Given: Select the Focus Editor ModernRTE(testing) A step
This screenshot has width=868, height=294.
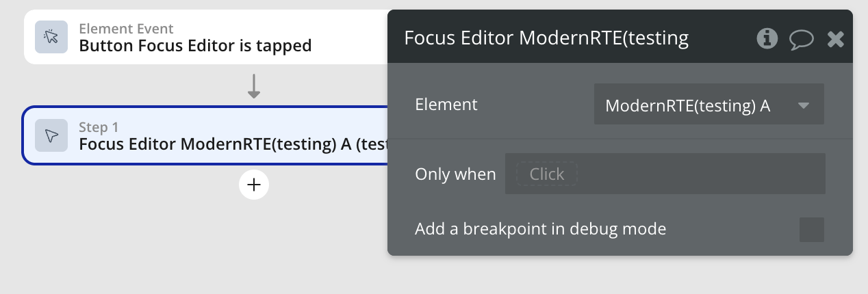Looking at the screenshot, I should 233,144.
